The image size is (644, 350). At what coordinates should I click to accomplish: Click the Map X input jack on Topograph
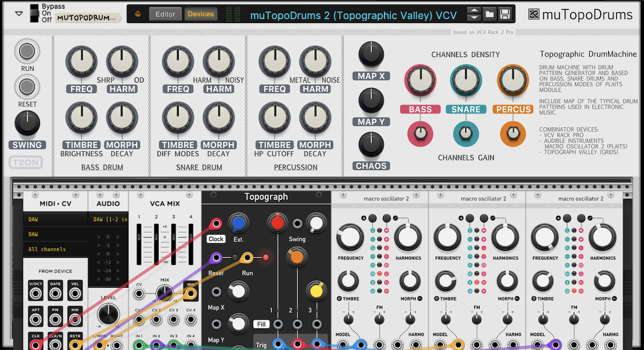point(216,291)
